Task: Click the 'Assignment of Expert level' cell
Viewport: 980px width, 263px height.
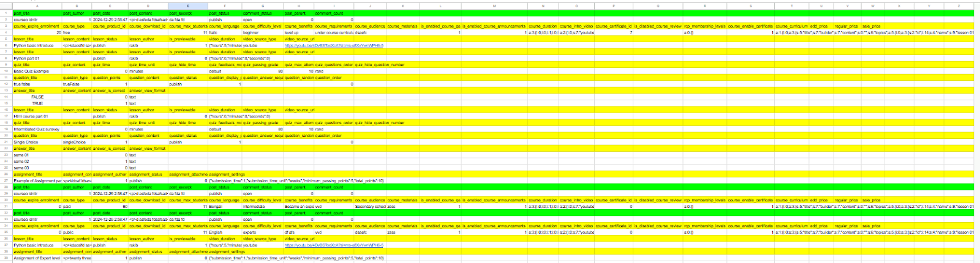Action: [x=37, y=258]
